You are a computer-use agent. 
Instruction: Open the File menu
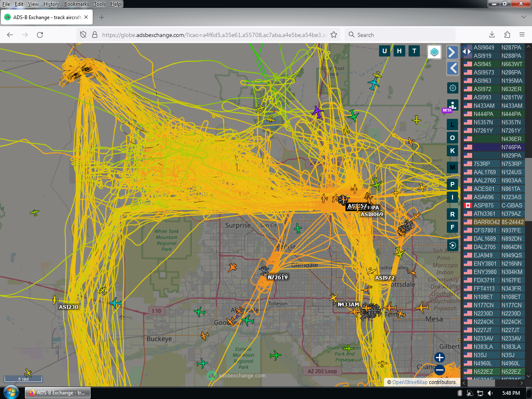tap(6, 4)
